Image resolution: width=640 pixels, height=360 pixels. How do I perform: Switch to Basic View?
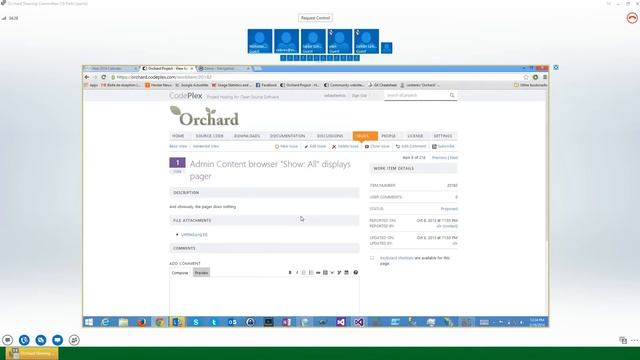pos(178,146)
